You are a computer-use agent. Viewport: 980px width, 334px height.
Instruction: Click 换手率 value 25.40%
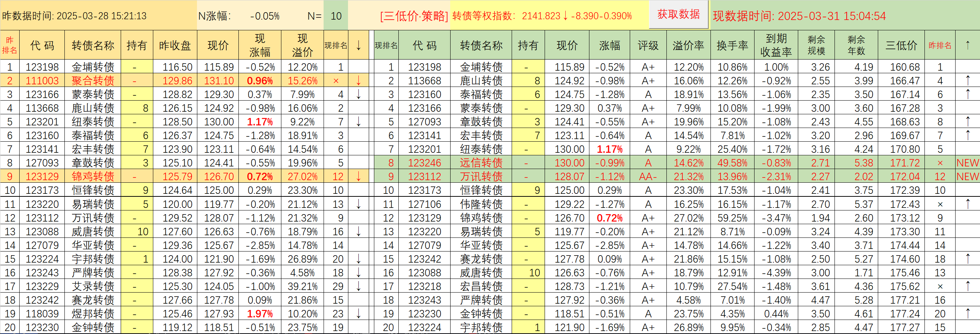pos(732,149)
